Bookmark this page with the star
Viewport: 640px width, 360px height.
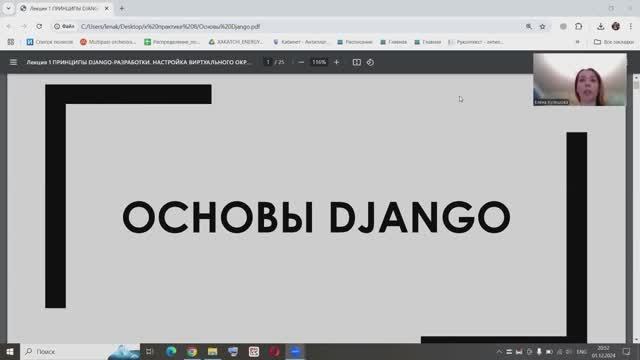(542, 27)
